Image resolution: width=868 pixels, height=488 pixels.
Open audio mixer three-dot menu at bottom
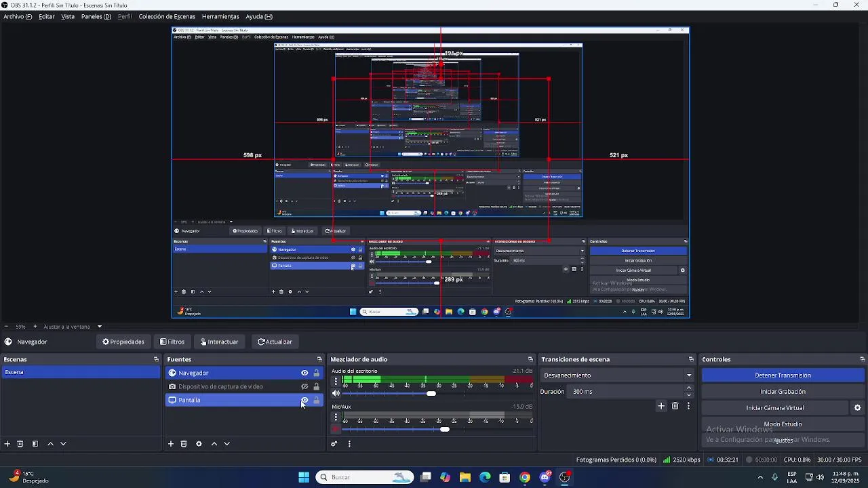[349, 444]
